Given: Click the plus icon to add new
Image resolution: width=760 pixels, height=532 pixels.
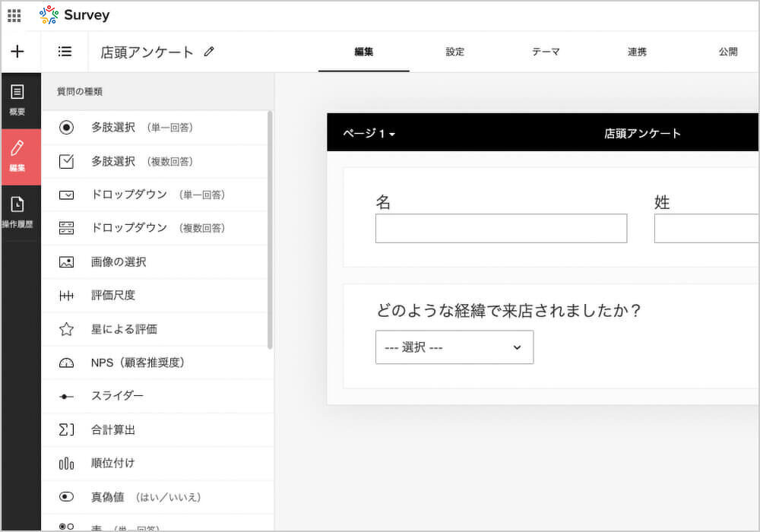Looking at the screenshot, I should coord(17,52).
